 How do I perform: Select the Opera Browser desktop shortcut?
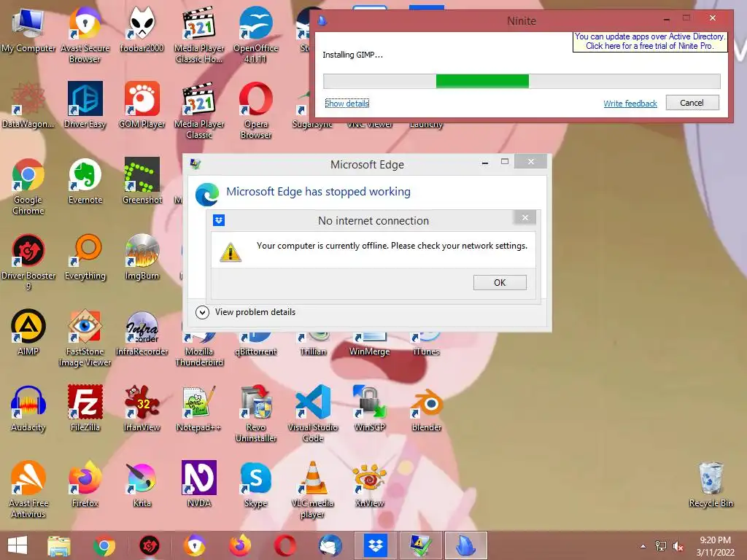click(x=256, y=111)
